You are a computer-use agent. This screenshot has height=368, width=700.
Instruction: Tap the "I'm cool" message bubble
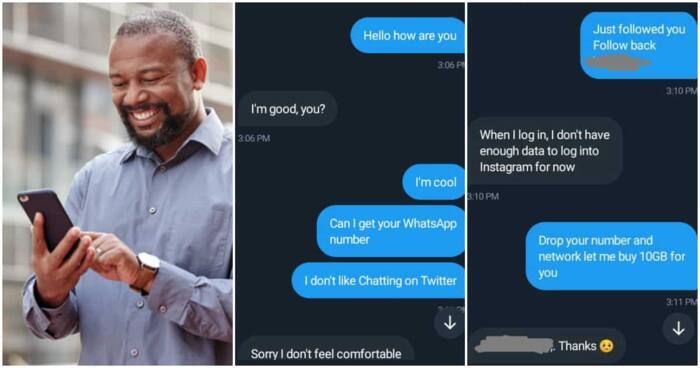coord(434,182)
